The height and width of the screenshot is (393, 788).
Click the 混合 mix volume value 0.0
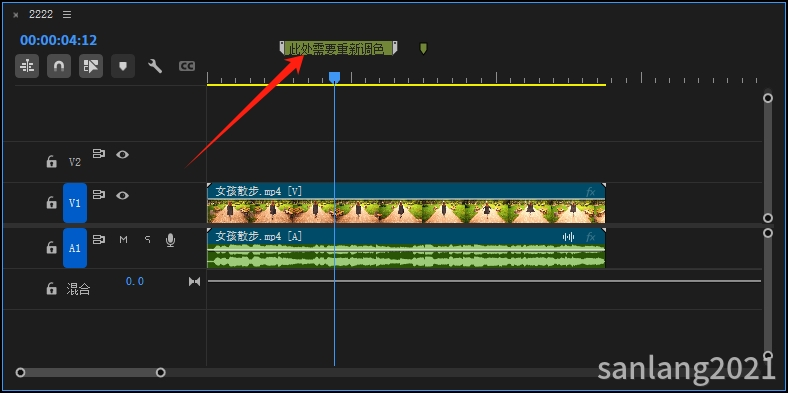(135, 281)
